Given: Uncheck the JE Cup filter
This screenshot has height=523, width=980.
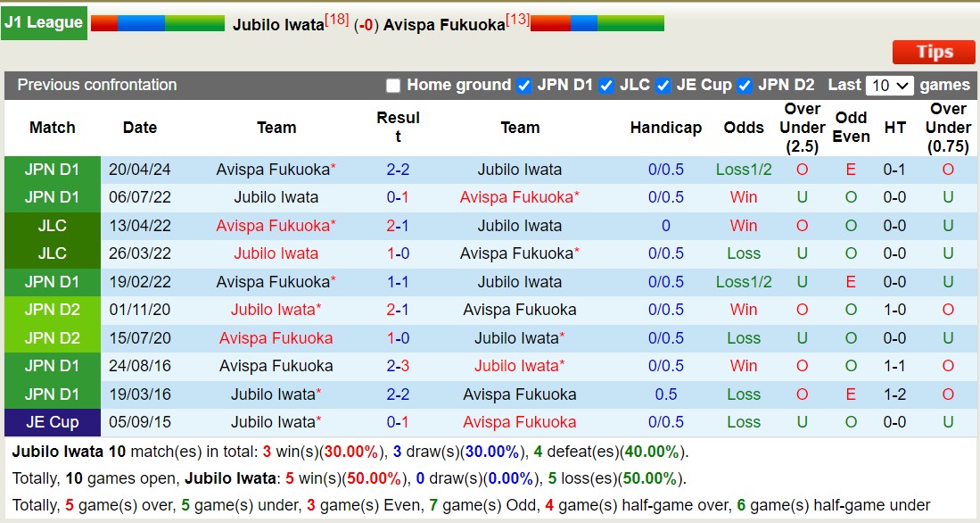Looking at the screenshot, I should [663, 86].
